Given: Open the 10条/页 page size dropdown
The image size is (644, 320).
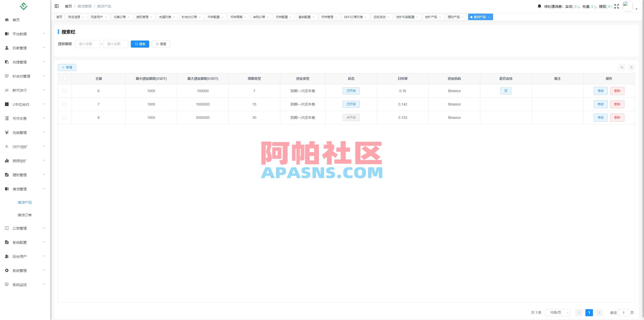Looking at the screenshot, I should point(557,312).
